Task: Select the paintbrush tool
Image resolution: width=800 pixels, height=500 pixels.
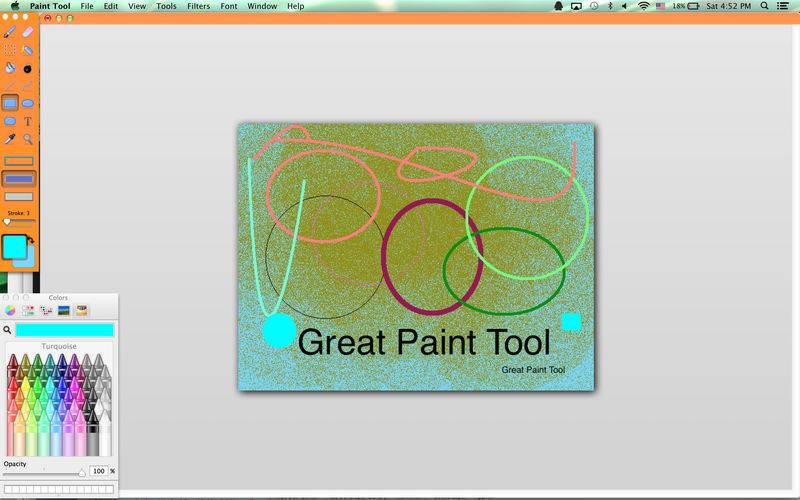Action: coord(10,32)
